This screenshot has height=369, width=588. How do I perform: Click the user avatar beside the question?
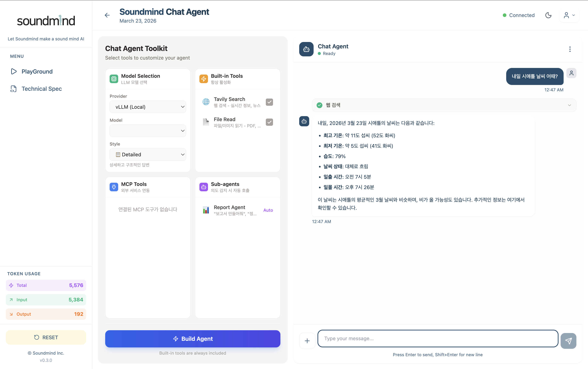[x=571, y=73]
